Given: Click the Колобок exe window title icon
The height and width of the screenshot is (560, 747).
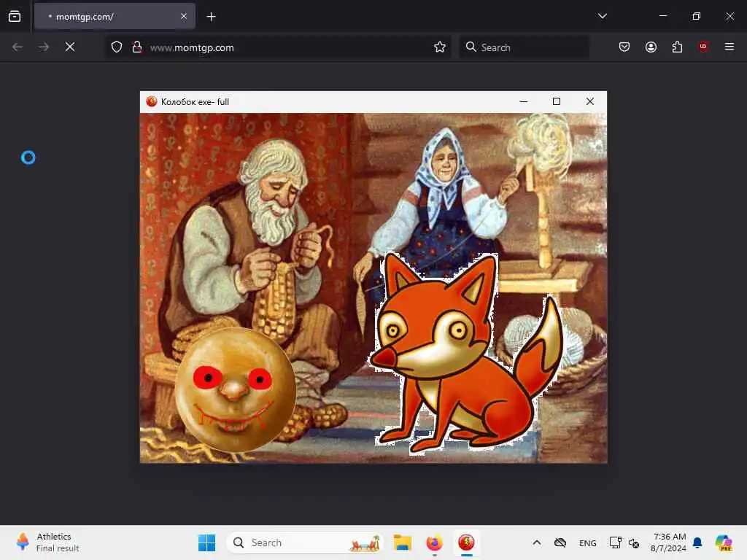Looking at the screenshot, I should [x=152, y=101].
